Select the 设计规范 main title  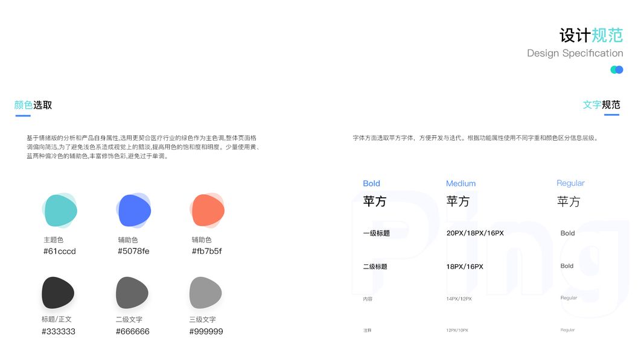[x=591, y=36]
